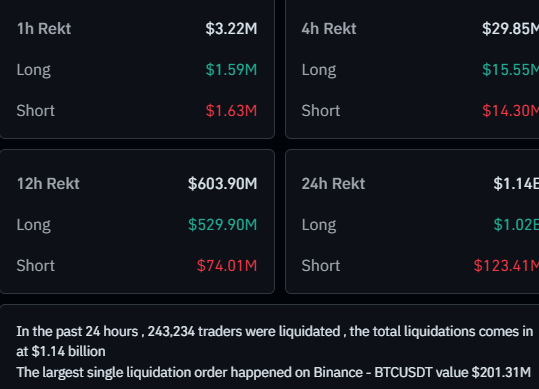Click 24h Long value $1.02B

tap(516, 225)
